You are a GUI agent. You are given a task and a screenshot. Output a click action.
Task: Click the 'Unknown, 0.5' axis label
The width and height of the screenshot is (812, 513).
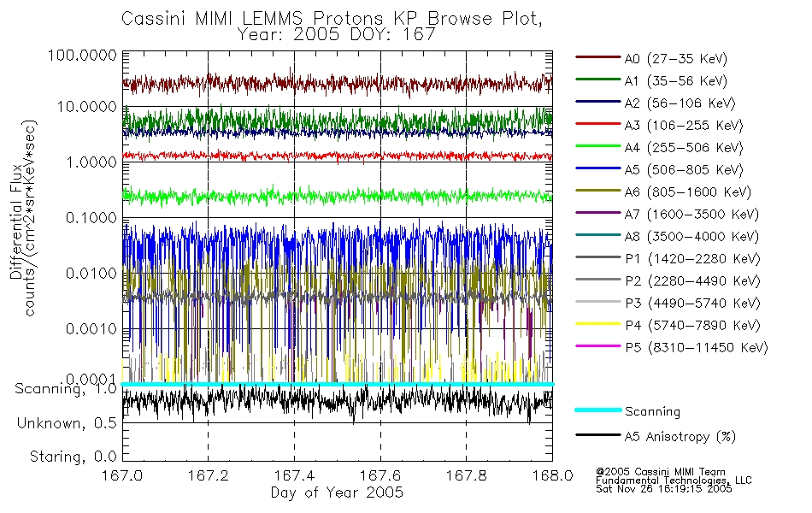pos(67,423)
